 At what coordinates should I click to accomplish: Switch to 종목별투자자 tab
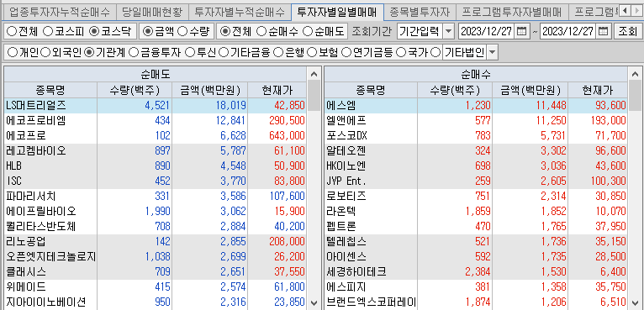tap(420, 12)
